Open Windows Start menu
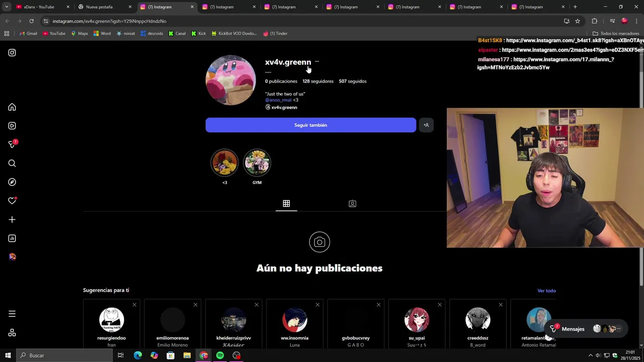The image size is (644, 362). pos(8,355)
